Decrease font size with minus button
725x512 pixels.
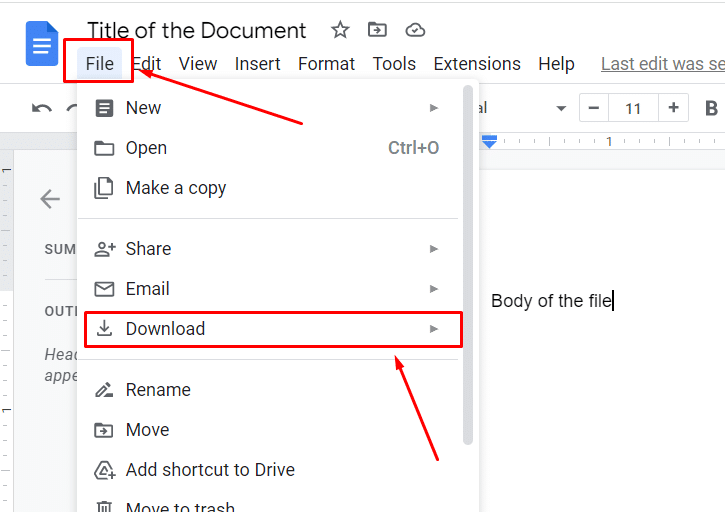(x=594, y=108)
